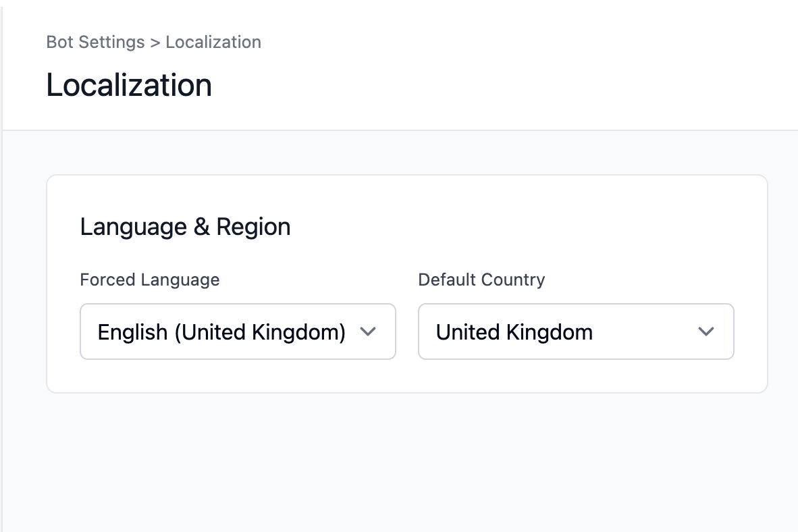This screenshot has width=798, height=532.
Task: Click the Localization breadcrumb item
Action: tap(213, 42)
